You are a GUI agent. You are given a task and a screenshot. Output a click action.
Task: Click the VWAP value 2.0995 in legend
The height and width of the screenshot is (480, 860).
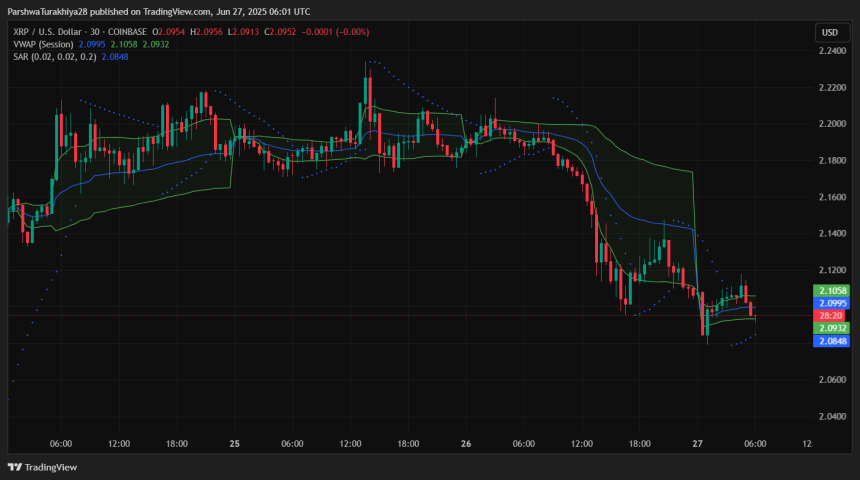92,44
